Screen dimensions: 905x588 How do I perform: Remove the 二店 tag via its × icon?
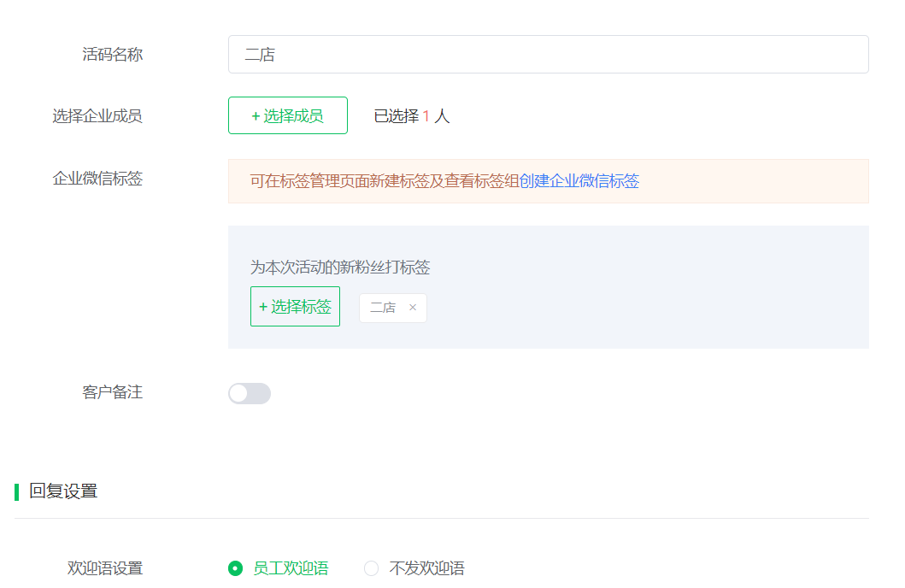[413, 307]
